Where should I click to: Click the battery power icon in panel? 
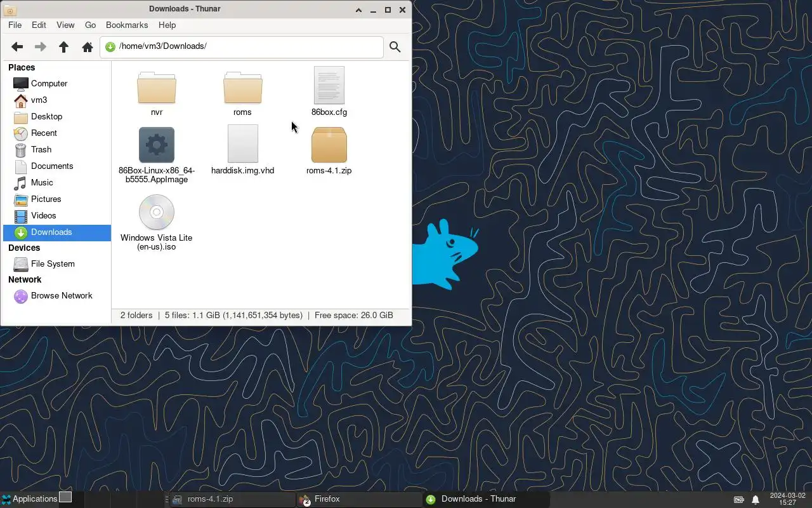click(739, 499)
